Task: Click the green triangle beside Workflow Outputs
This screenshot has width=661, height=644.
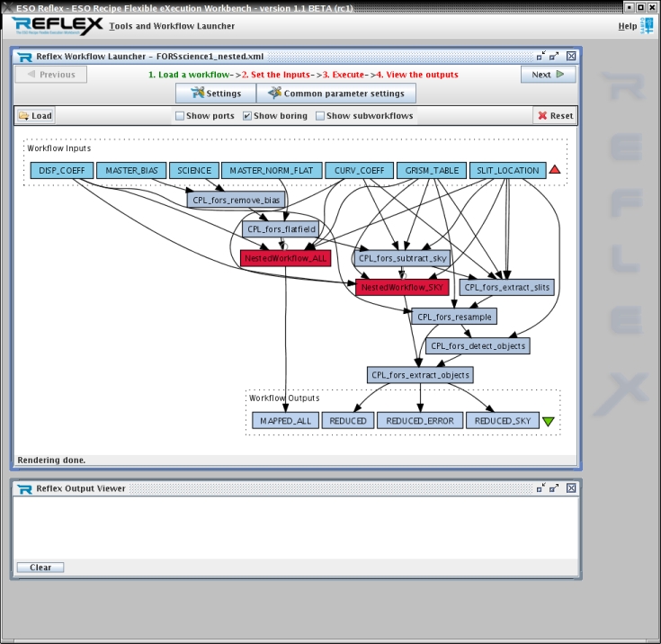Action: click(x=549, y=421)
